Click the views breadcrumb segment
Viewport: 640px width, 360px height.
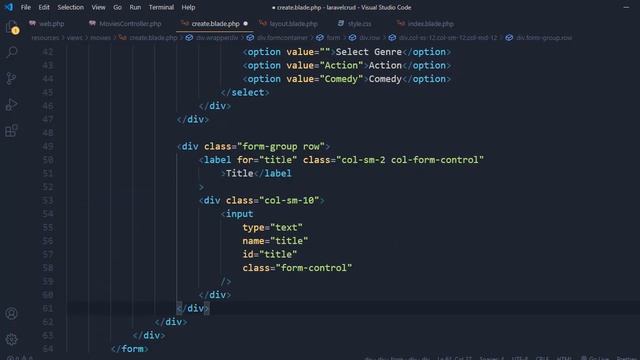(x=74, y=38)
